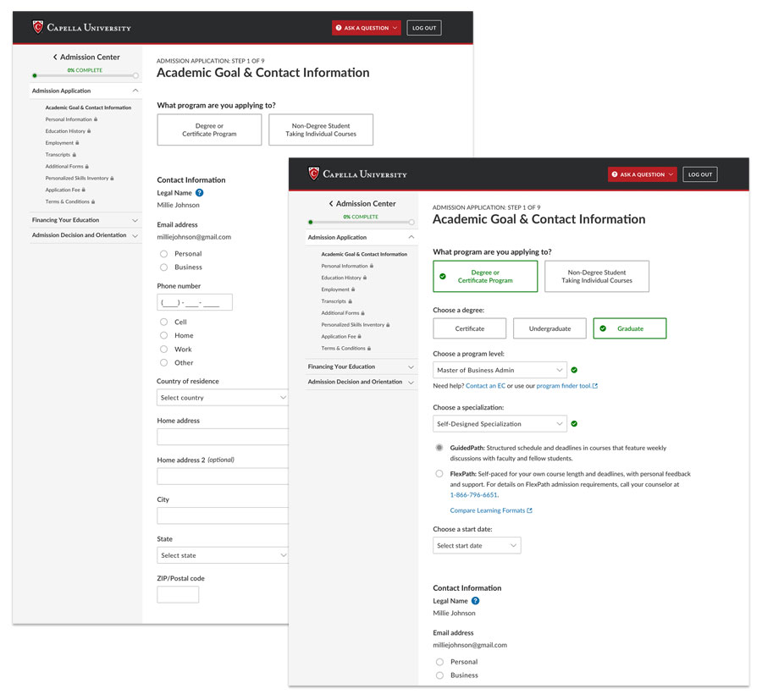This screenshot has width=762, height=700.
Task: Click back arrow next to Admission Center, back window
Action: [55, 57]
